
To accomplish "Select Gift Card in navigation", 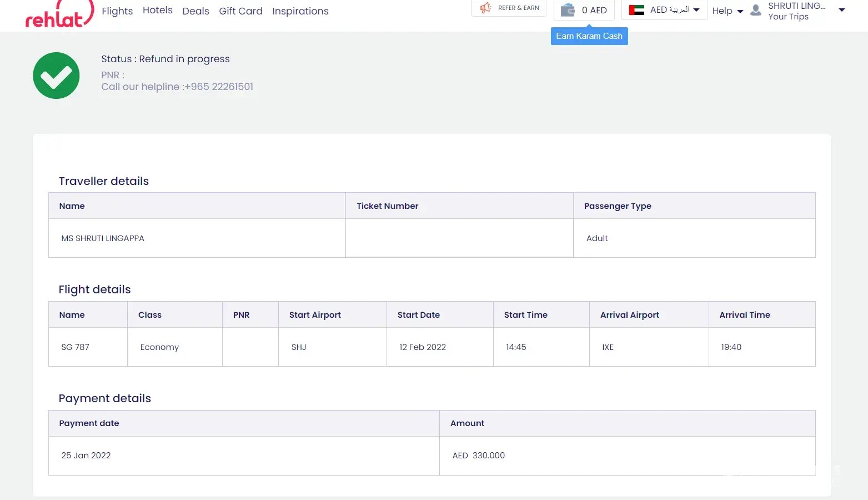I will (x=240, y=11).
